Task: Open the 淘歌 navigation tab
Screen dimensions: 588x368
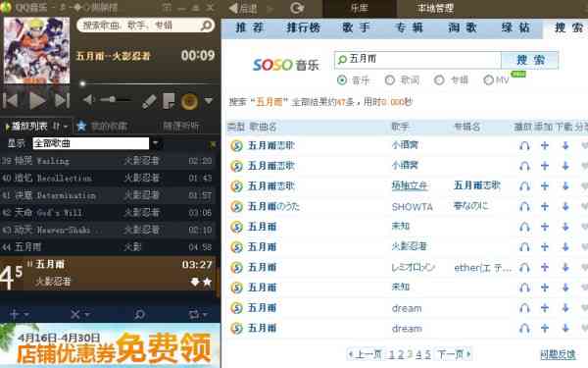Action: point(463,27)
